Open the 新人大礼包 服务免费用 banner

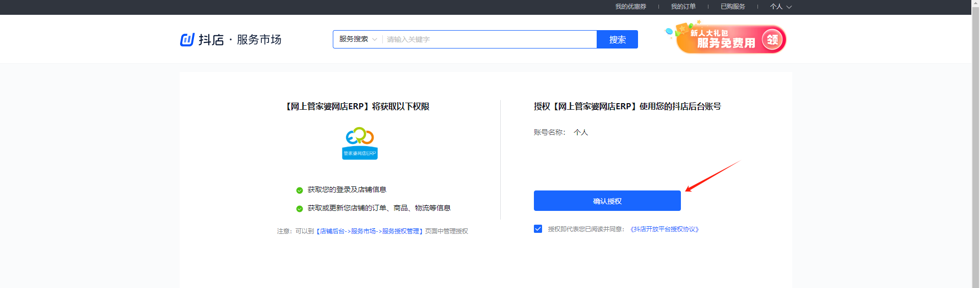pos(726,38)
